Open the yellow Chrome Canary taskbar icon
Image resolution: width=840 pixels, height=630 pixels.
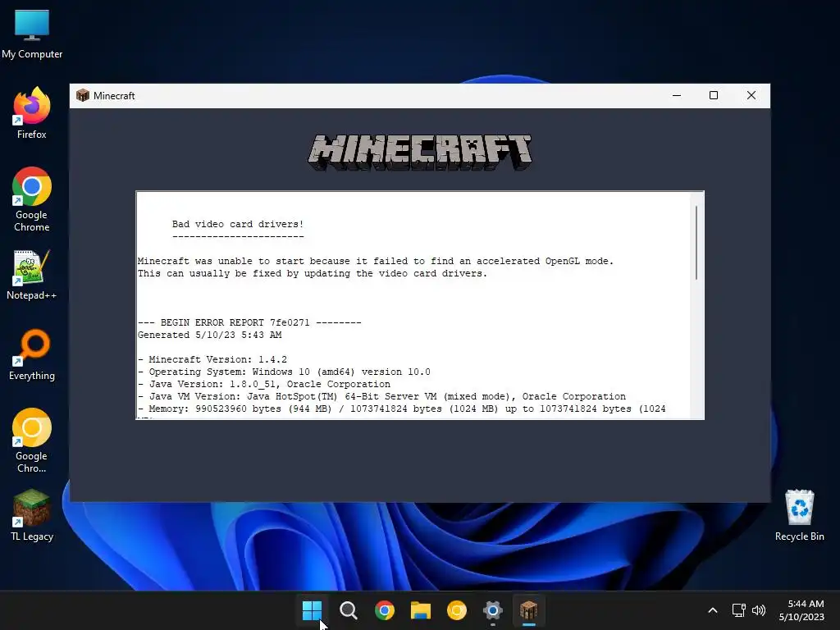pos(457,610)
